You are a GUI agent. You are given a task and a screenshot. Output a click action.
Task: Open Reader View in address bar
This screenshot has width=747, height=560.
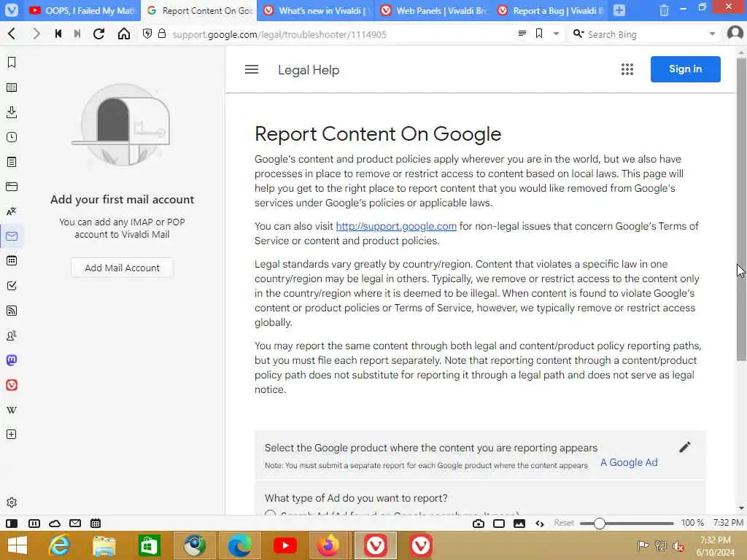pos(522,34)
